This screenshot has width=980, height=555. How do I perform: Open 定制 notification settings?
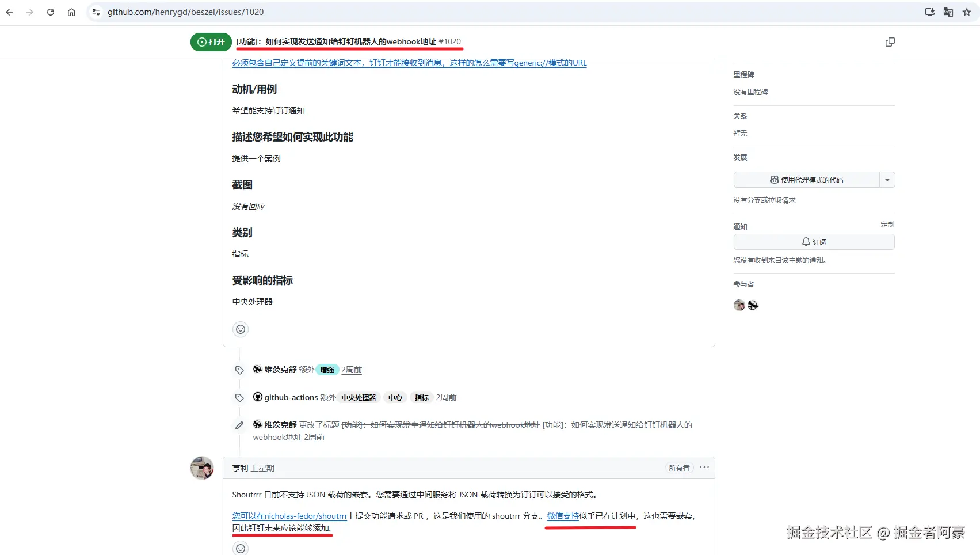coord(887,225)
